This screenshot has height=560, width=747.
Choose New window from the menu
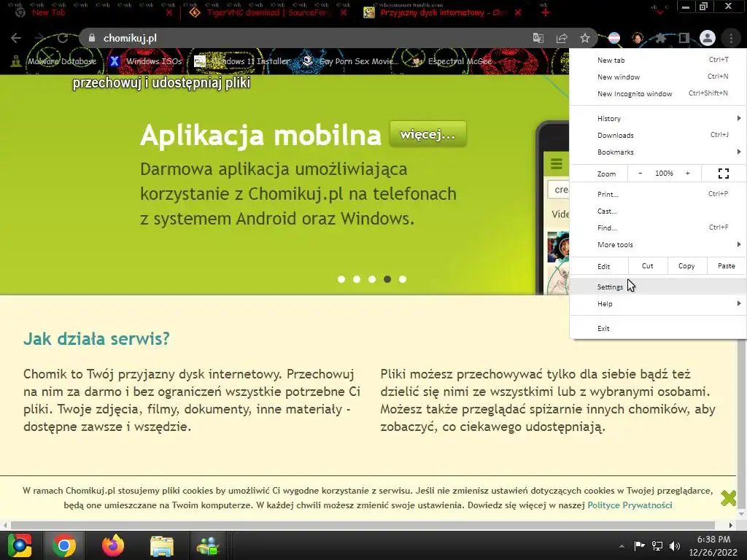(x=658, y=76)
